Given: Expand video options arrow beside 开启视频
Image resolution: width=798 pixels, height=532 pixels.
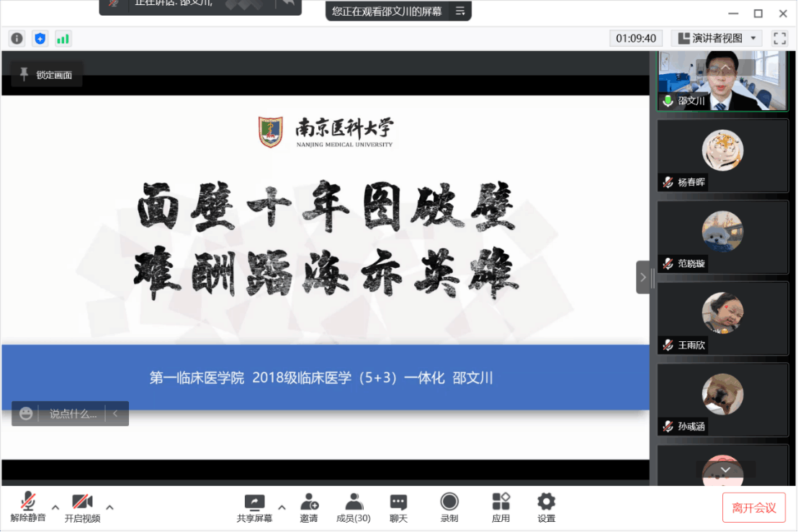Looking at the screenshot, I should (109, 507).
